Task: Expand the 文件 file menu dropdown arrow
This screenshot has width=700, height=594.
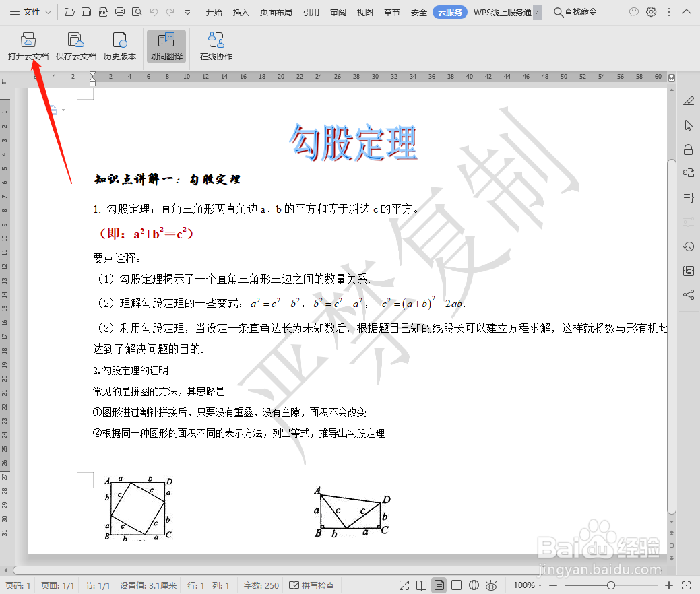Action: point(47,11)
